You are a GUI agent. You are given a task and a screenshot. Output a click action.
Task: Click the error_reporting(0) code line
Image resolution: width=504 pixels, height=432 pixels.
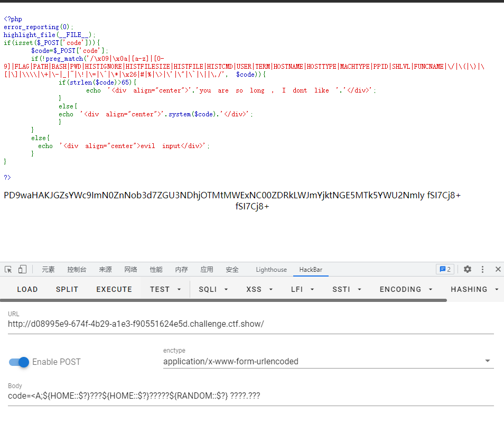pyautogui.click(x=38, y=27)
